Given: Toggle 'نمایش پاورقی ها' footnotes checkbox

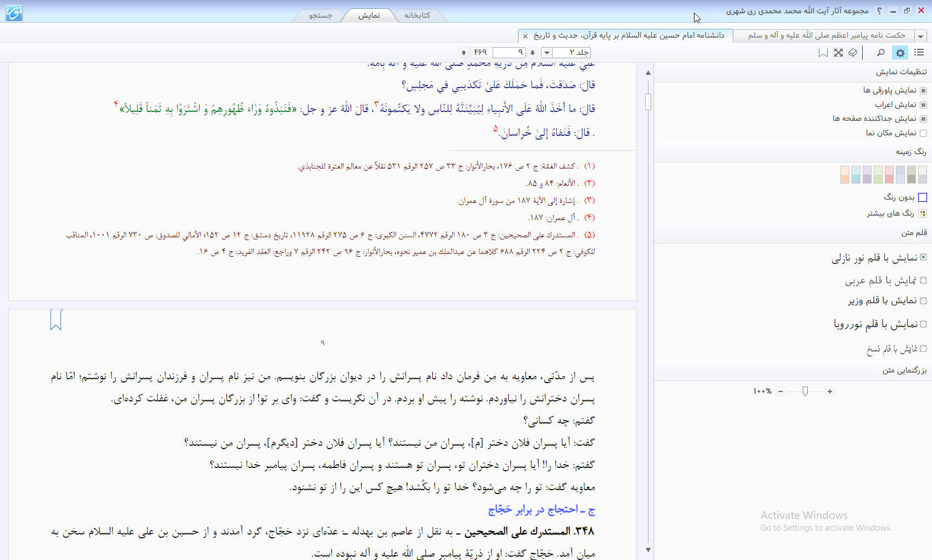Looking at the screenshot, I should [923, 90].
